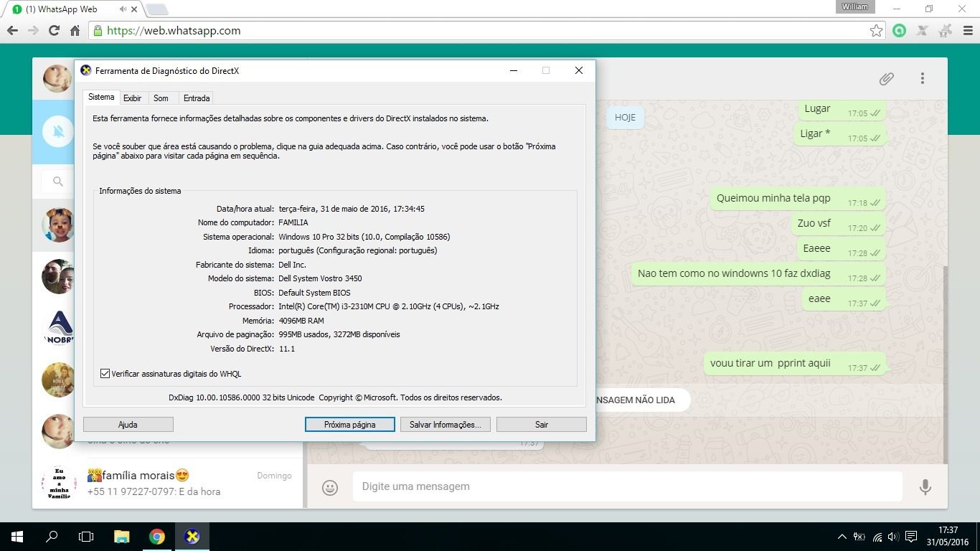This screenshot has height=551, width=980.
Task: Go to Próxima página
Action: pos(349,425)
